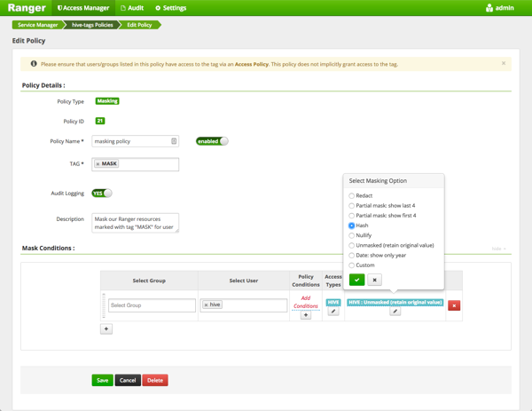
Task: Select the Hash masking option
Action: click(x=351, y=225)
